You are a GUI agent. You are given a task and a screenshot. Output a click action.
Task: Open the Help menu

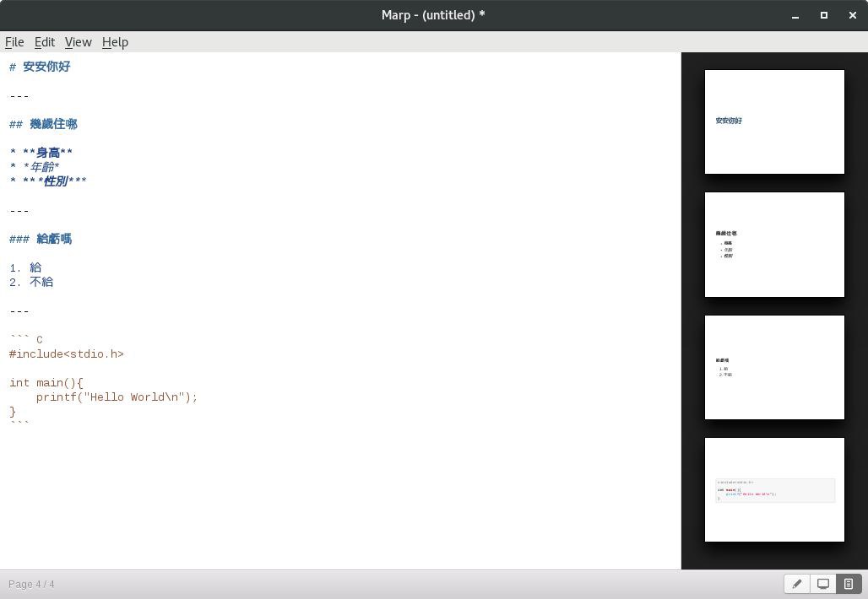point(115,42)
